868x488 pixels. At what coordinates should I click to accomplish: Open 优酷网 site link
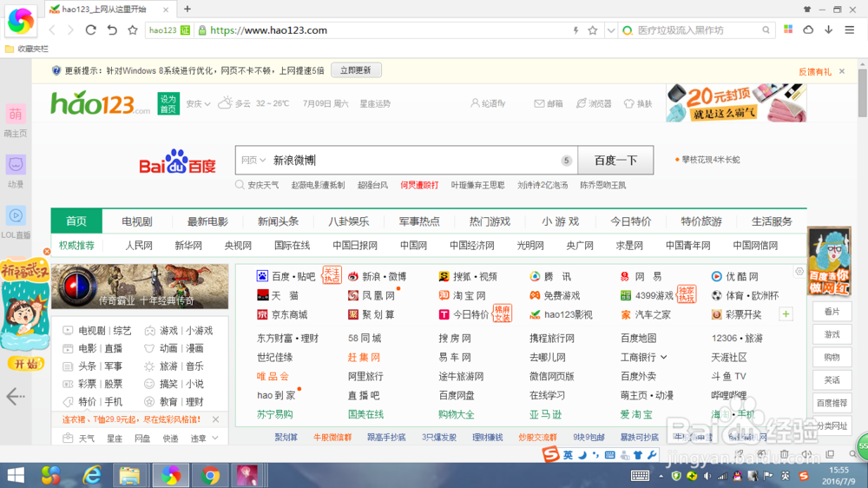point(734,276)
